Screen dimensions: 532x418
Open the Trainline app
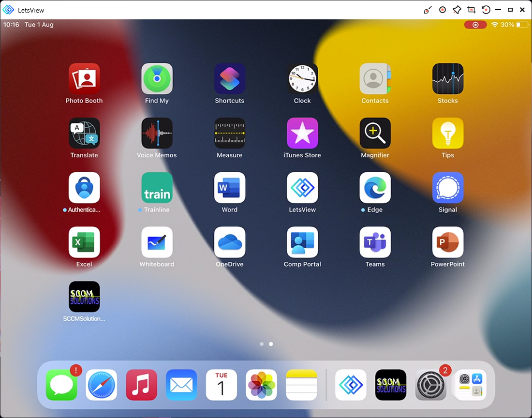point(157,187)
